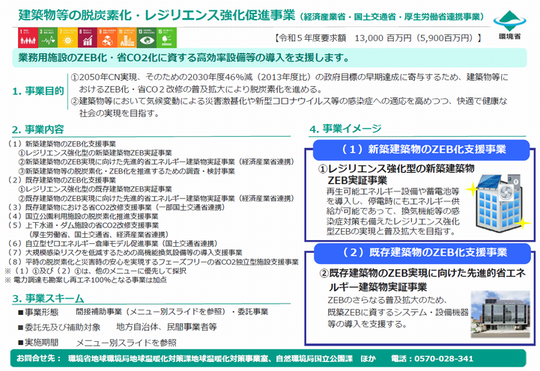Click the ministries note （経済産業省・国土交通省・厚生労働省連携事業）
This screenshot has width=540, height=371.
(x=392, y=17)
